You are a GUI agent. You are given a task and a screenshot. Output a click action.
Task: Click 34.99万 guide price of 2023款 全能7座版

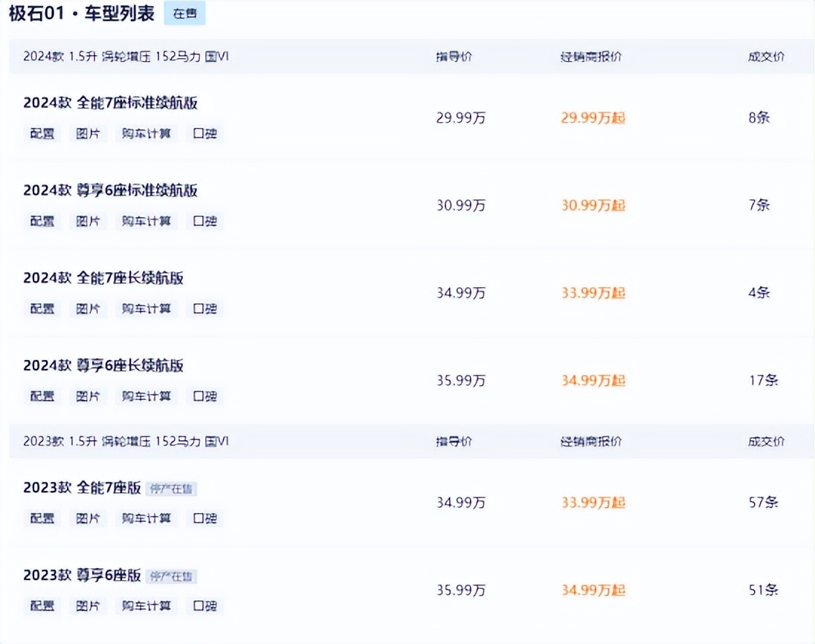[x=460, y=503]
